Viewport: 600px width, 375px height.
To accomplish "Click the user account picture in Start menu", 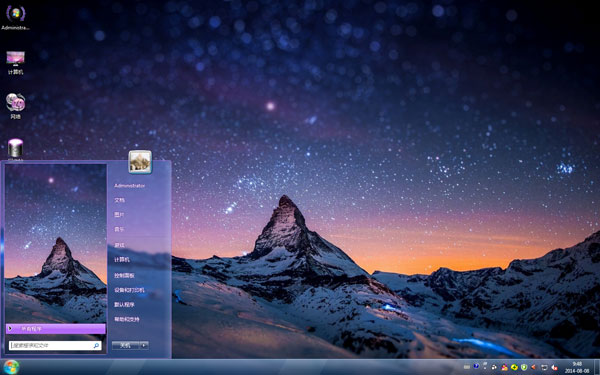I will tap(140, 161).
